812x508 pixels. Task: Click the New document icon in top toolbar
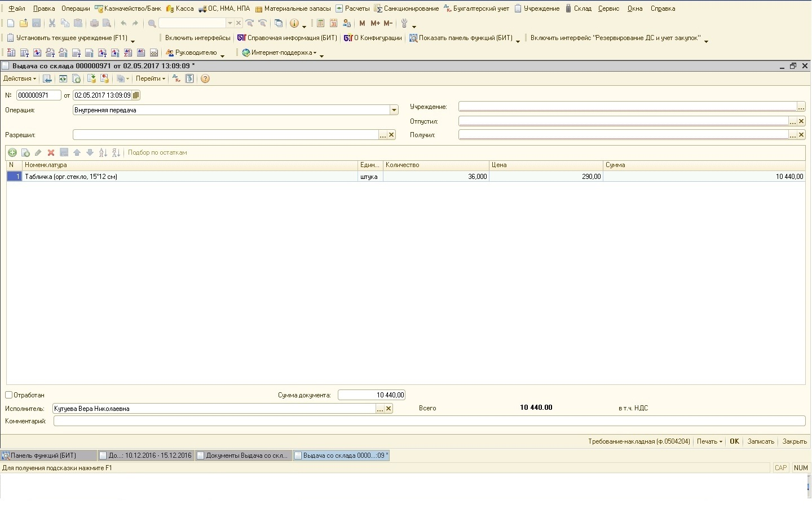pos(10,23)
